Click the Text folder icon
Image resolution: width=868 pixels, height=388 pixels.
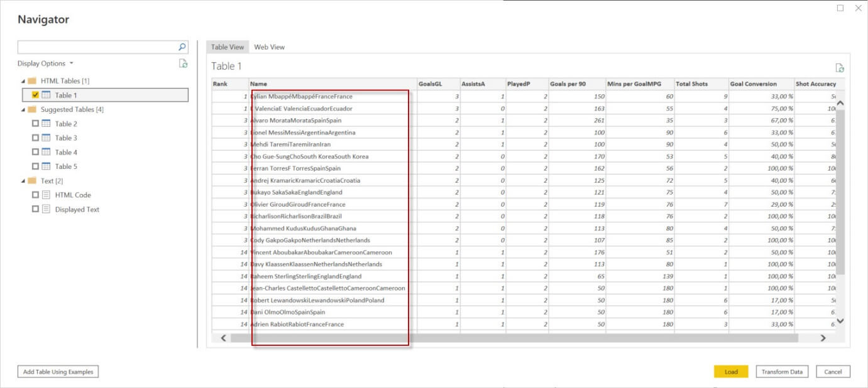pos(31,181)
